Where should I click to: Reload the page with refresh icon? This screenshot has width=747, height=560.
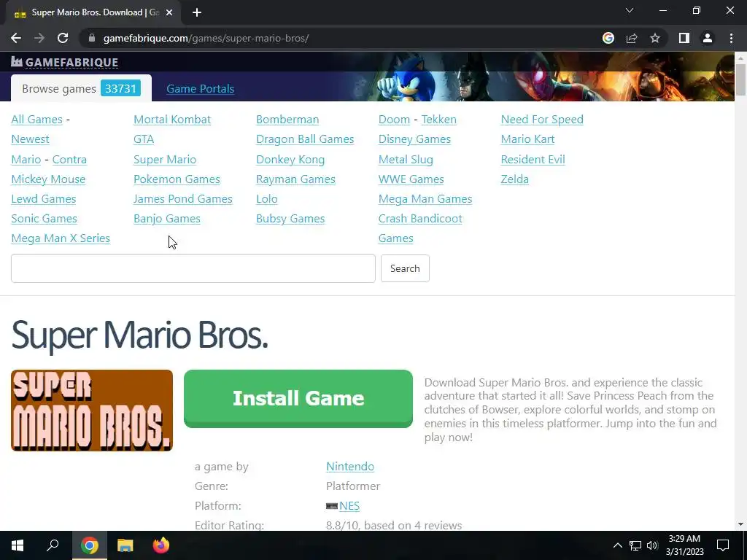[x=63, y=38]
